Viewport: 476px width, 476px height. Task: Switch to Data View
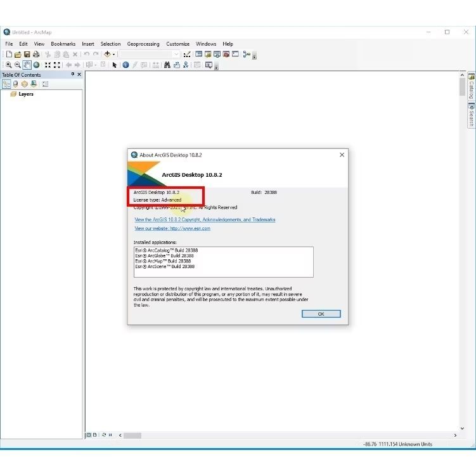(89, 435)
